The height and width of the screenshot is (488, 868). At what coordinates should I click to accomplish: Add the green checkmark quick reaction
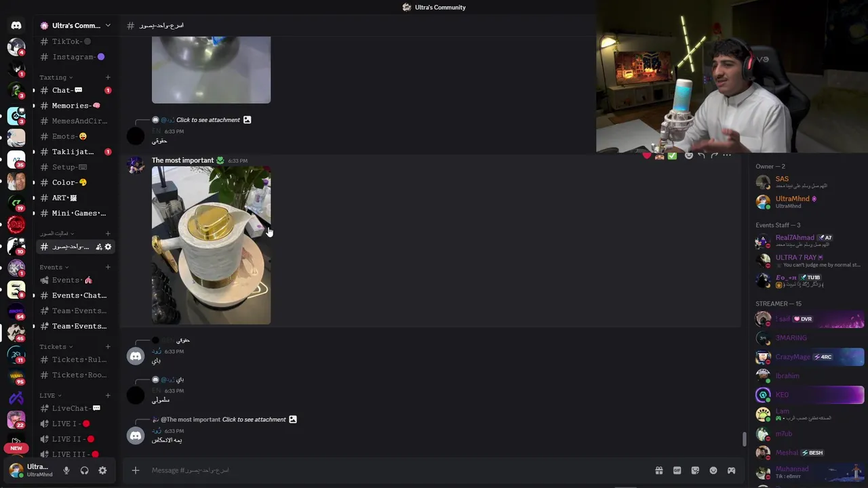672,156
